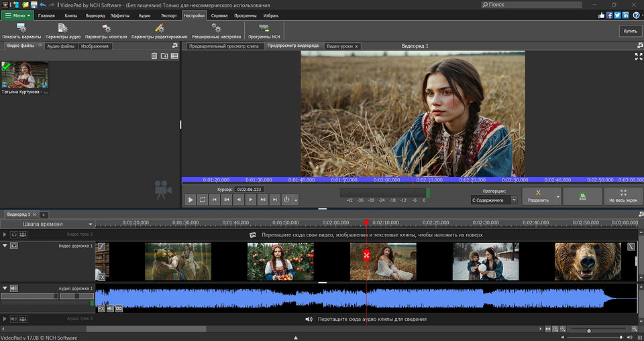Open Программы NCH toolbar item

coord(264,31)
